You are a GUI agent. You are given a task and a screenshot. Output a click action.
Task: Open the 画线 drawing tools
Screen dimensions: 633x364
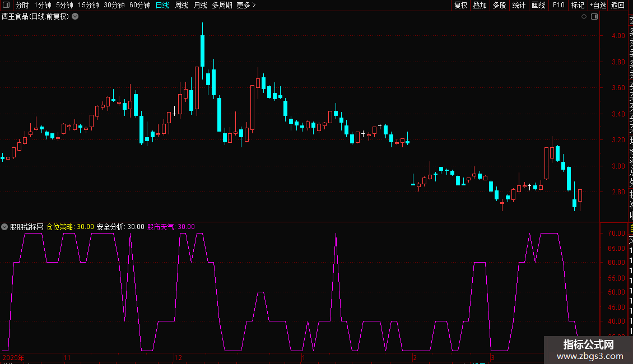tap(538, 5)
